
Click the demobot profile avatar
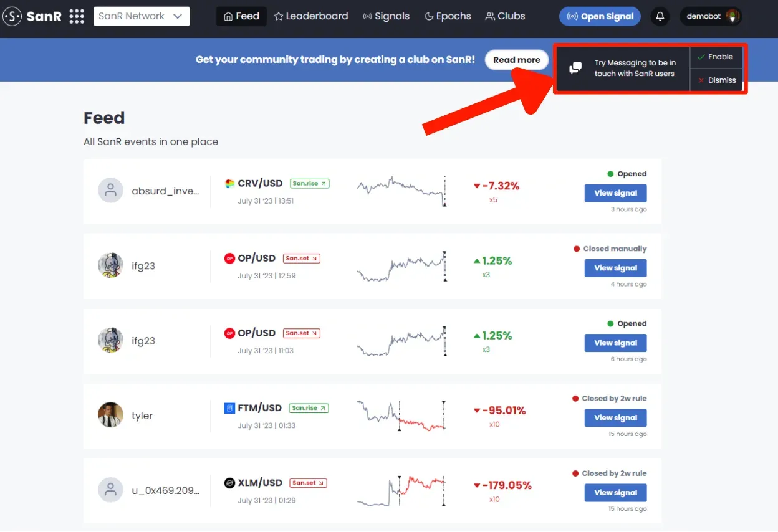(x=732, y=16)
